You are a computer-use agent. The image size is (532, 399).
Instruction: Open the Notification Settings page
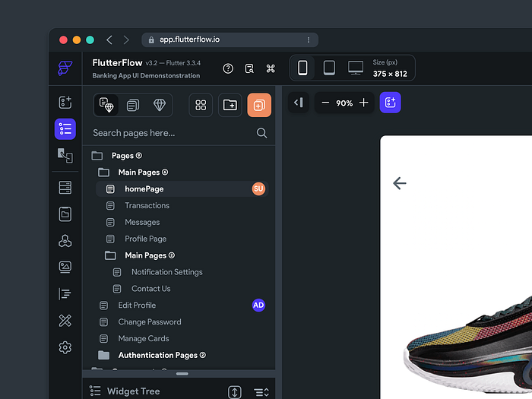[166, 272]
